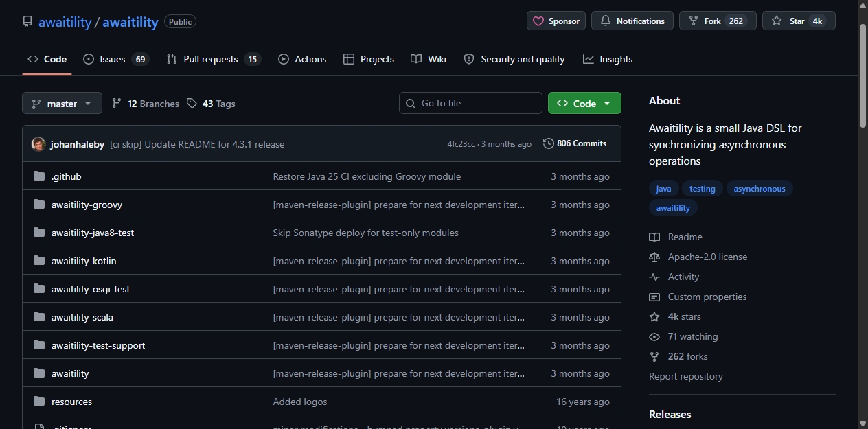Click the folder icon for awaitility-test-support

click(x=39, y=345)
